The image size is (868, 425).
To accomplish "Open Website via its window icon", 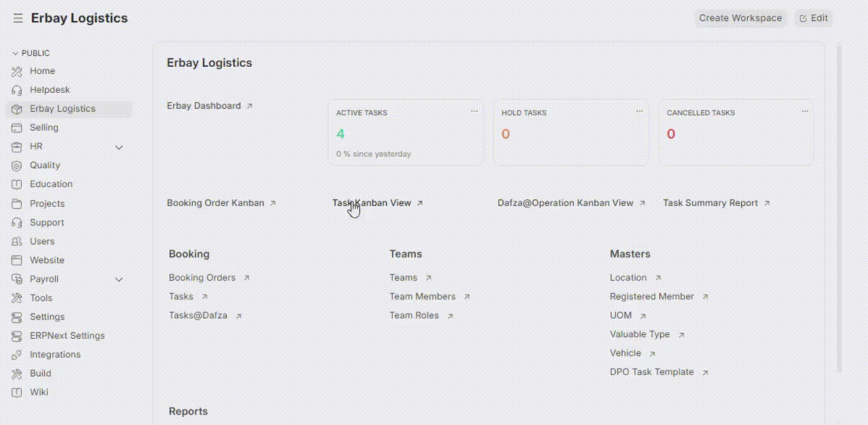I will pos(17,260).
